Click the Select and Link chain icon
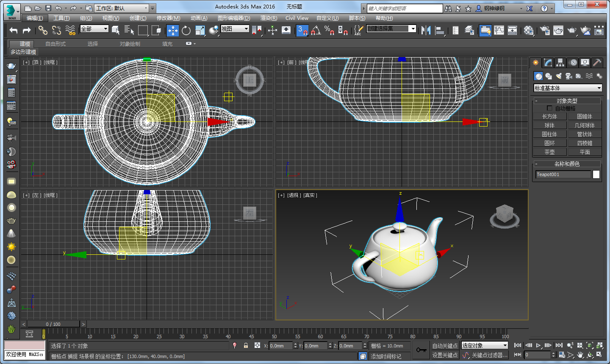The height and width of the screenshot is (364, 610). (43, 30)
